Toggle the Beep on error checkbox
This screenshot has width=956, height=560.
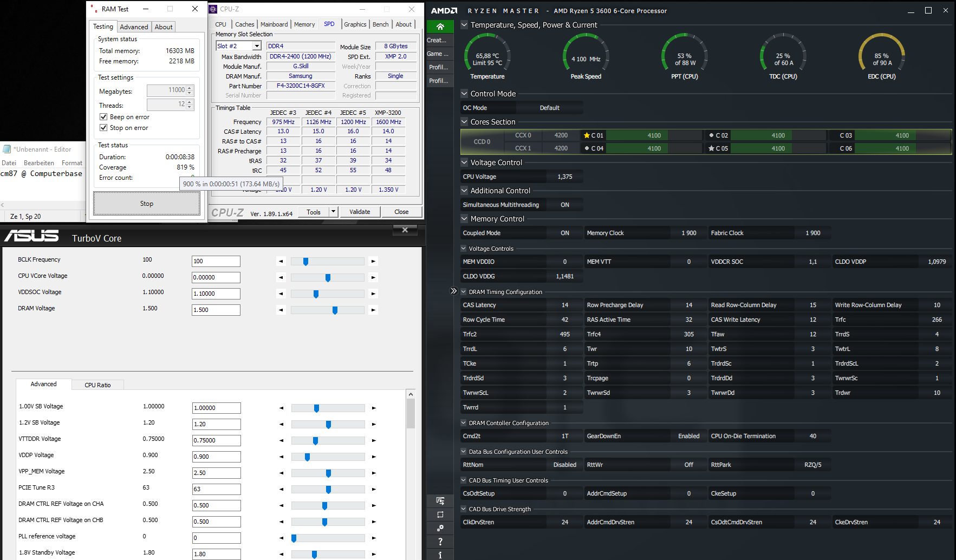tap(103, 117)
